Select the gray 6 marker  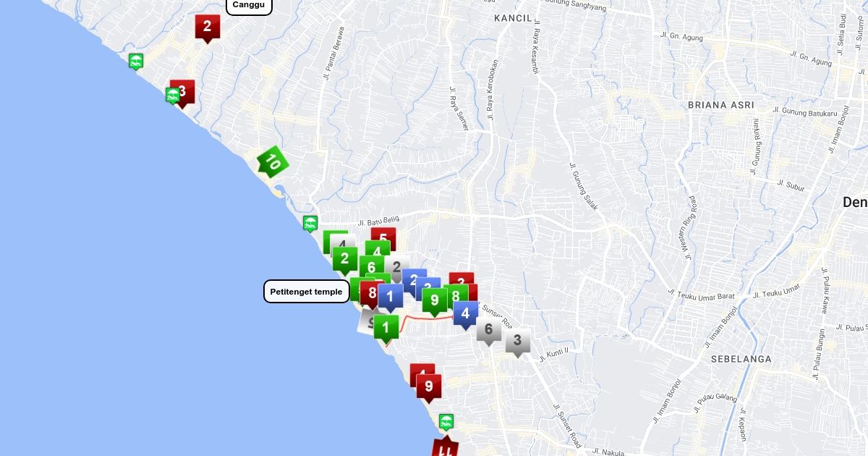pos(489,332)
